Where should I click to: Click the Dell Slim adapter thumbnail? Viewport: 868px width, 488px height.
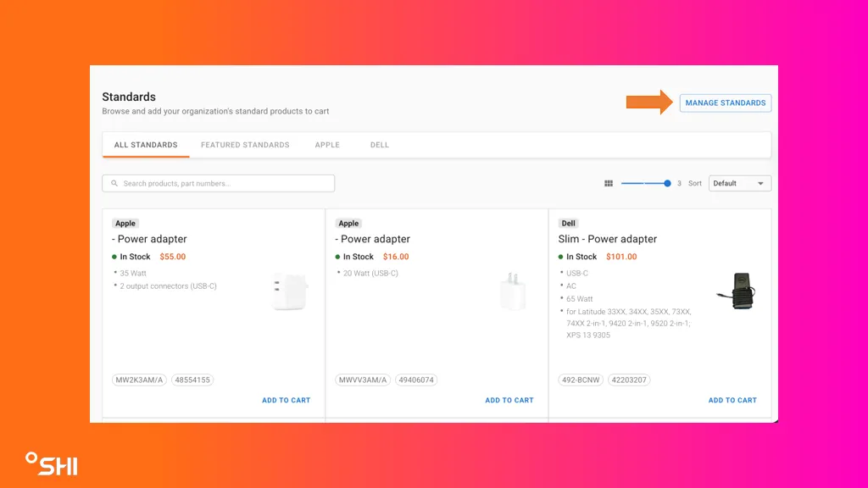pyautogui.click(x=737, y=291)
